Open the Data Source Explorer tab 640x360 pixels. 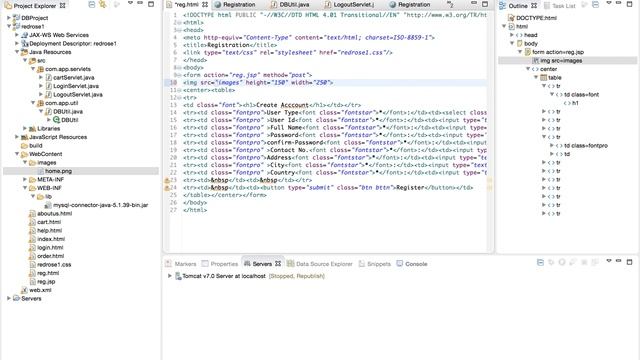click(320, 264)
